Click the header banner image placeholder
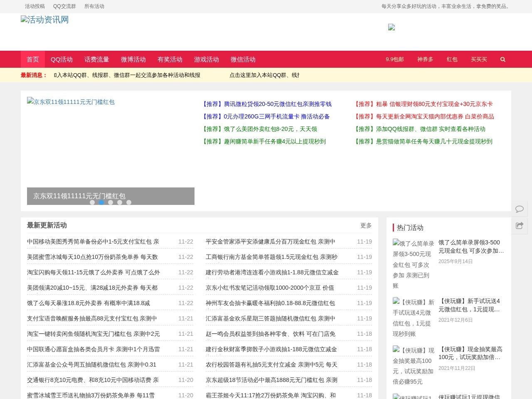This screenshot has width=532, height=399. pos(392,27)
